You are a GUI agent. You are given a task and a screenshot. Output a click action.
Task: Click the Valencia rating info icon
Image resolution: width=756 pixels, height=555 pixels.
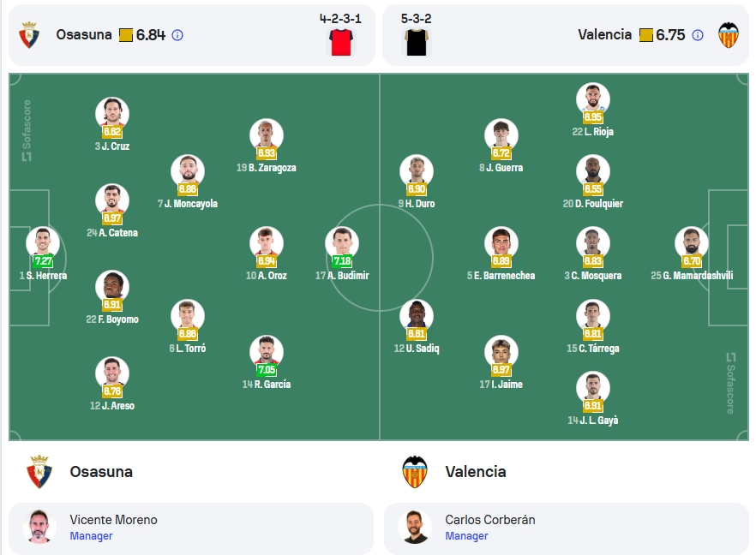pos(698,35)
